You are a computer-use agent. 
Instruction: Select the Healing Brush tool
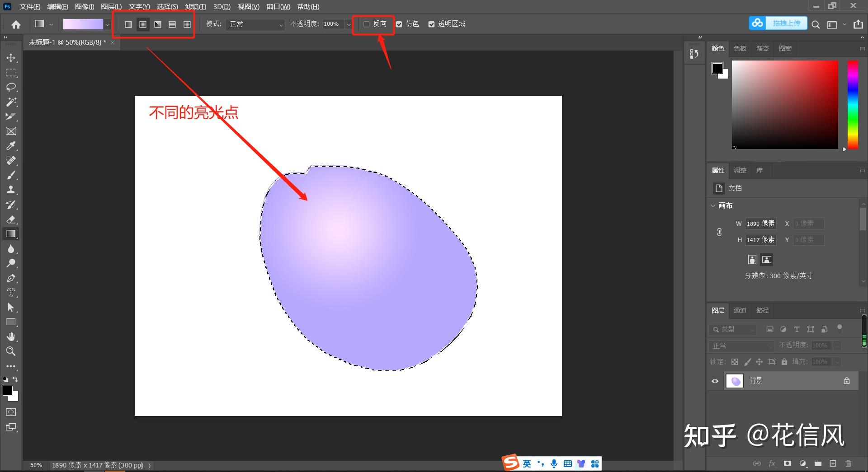pos(11,160)
